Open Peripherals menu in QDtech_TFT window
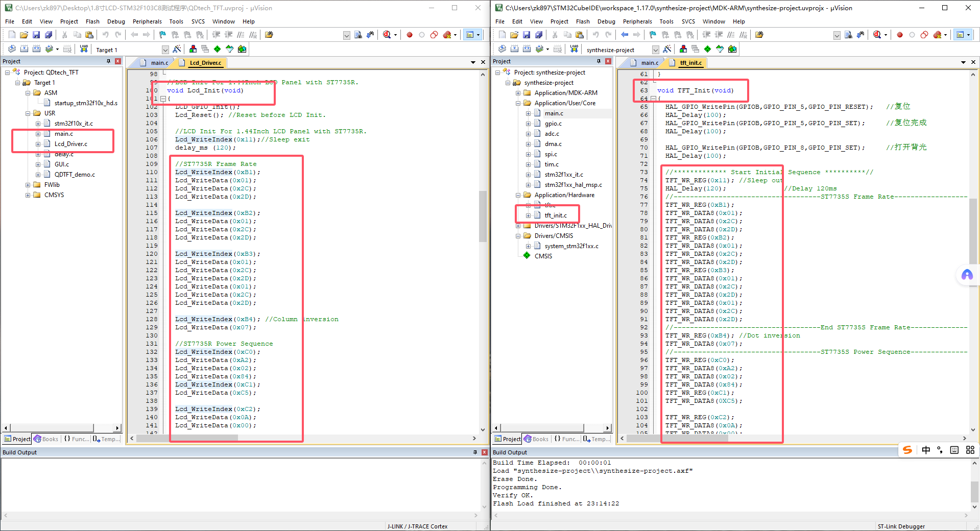This screenshot has height=531, width=980. pos(147,21)
